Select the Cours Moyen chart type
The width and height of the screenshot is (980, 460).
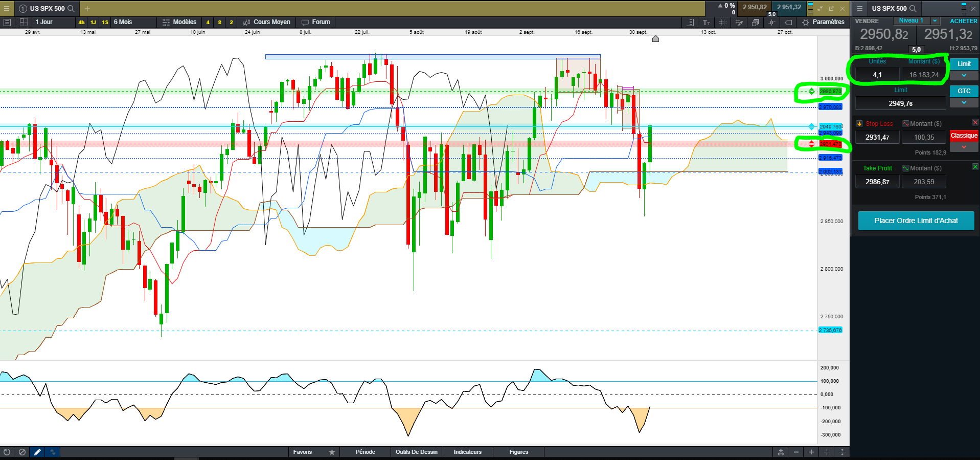(x=266, y=22)
